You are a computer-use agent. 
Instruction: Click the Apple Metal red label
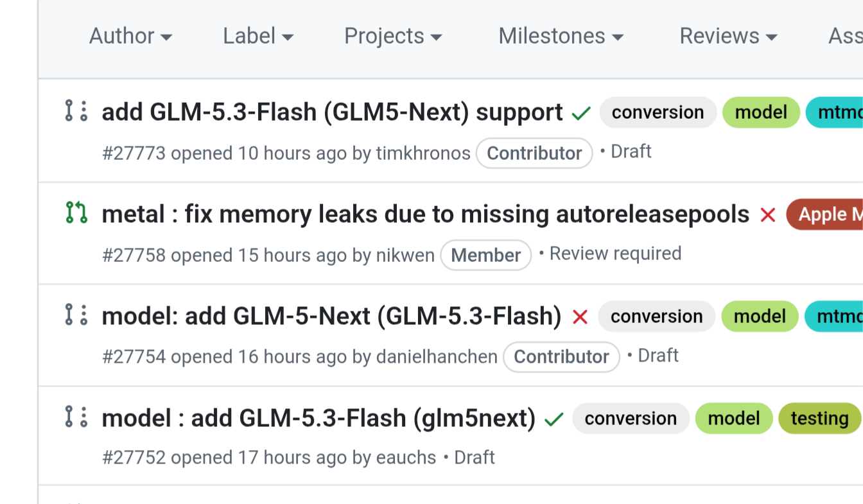824,214
